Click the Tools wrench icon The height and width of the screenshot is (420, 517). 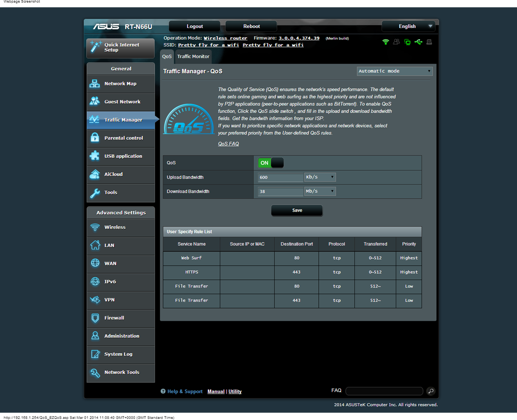point(95,192)
